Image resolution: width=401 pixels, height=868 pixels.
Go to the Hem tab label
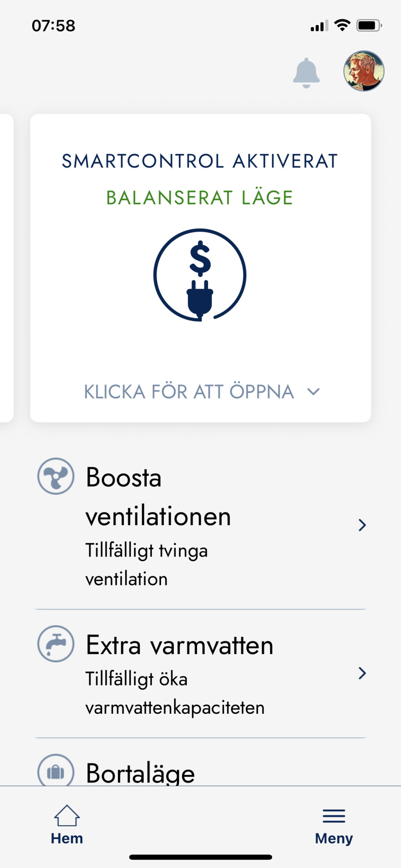pyautogui.click(x=67, y=839)
